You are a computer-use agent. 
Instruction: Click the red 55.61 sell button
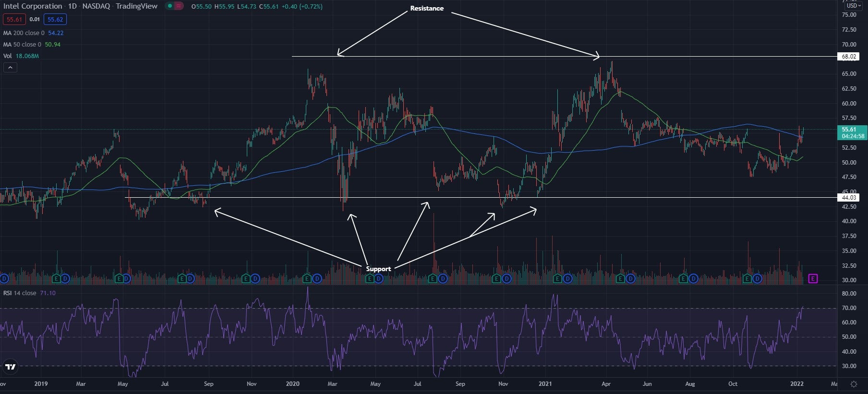coord(14,20)
